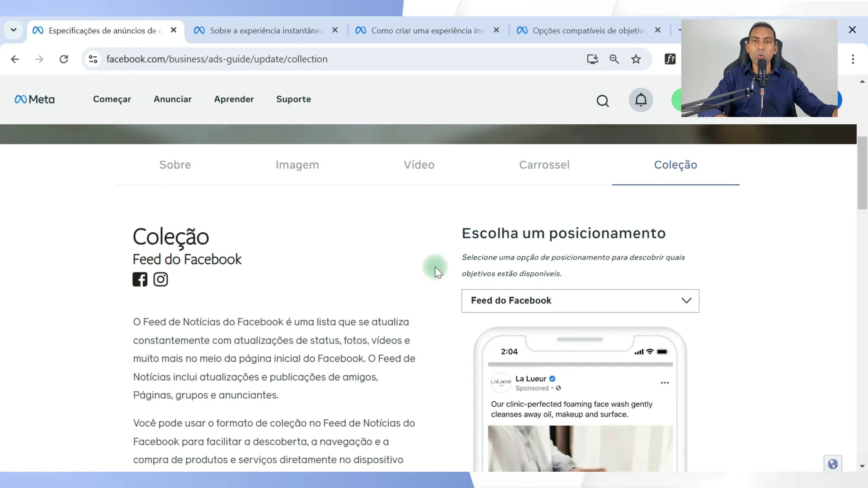Open the zoom magnifier icon in address bar

click(x=614, y=59)
